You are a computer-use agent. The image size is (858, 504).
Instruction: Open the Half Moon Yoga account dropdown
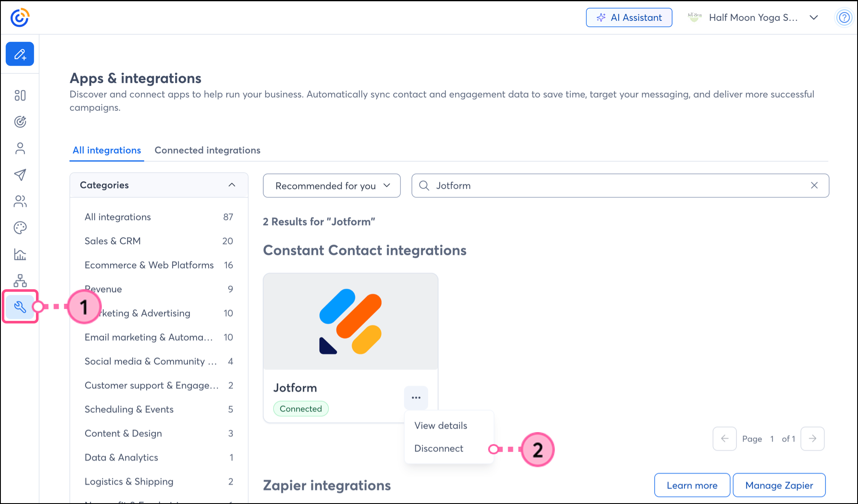click(813, 18)
